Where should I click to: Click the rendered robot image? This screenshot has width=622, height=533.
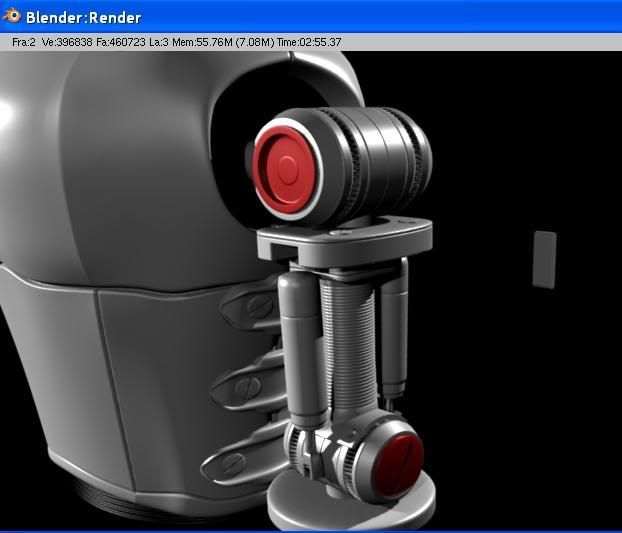[x=311, y=291]
